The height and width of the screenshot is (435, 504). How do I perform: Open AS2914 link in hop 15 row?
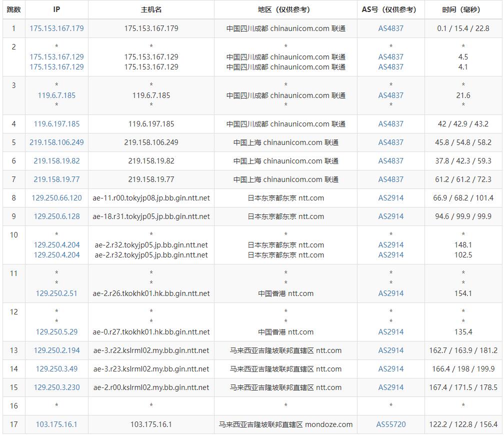click(x=391, y=387)
